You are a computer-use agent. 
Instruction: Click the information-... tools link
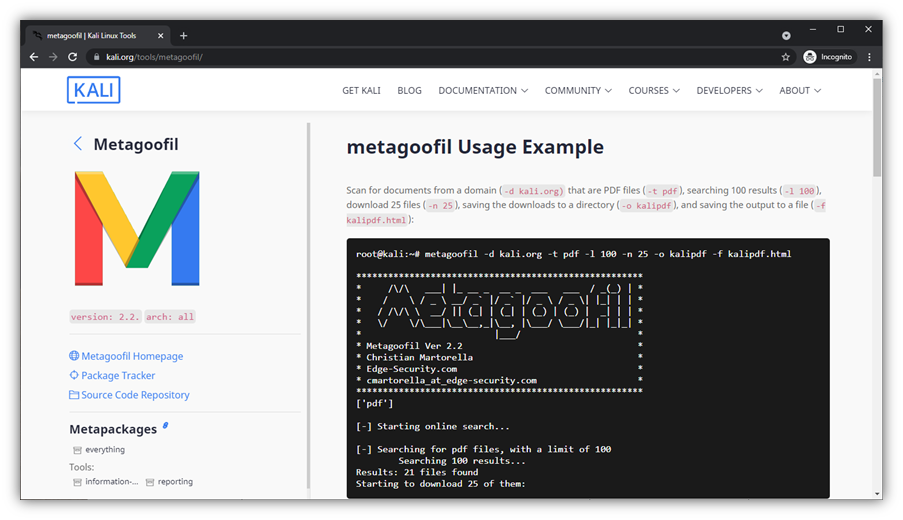pyautogui.click(x=112, y=482)
